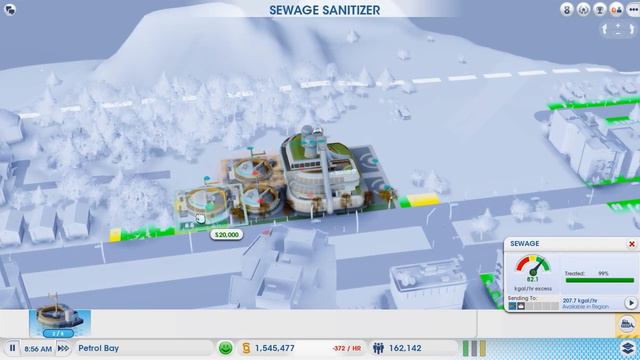Click the 207.7 kgal/hr Available in Region text
The height and width of the screenshot is (360, 640).
tap(585, 303)
